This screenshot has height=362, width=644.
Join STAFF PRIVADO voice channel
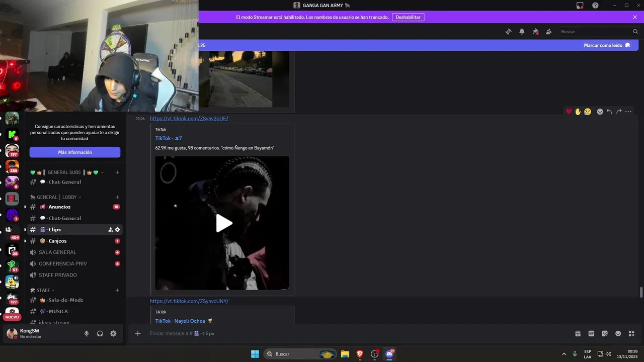point(75,275)
